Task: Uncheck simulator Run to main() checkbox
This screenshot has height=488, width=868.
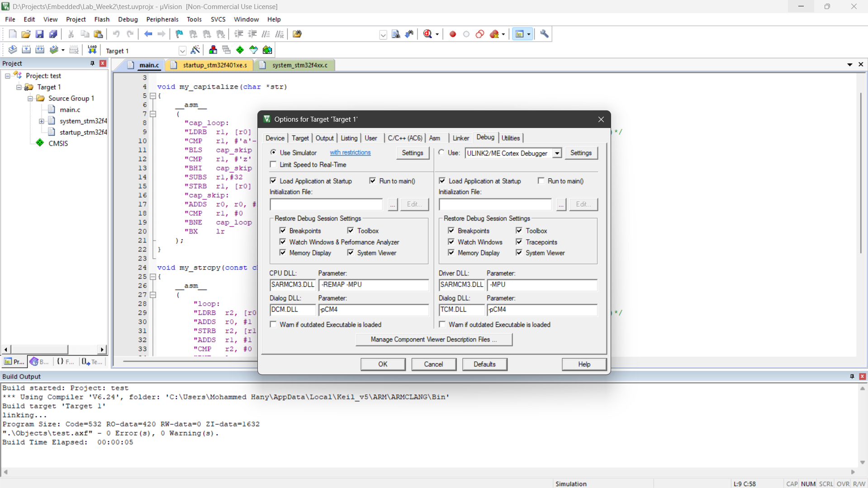Action: (373, 181)
